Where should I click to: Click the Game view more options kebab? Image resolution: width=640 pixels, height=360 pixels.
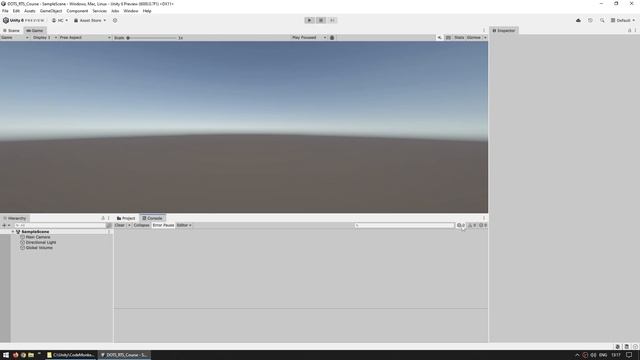484,31
